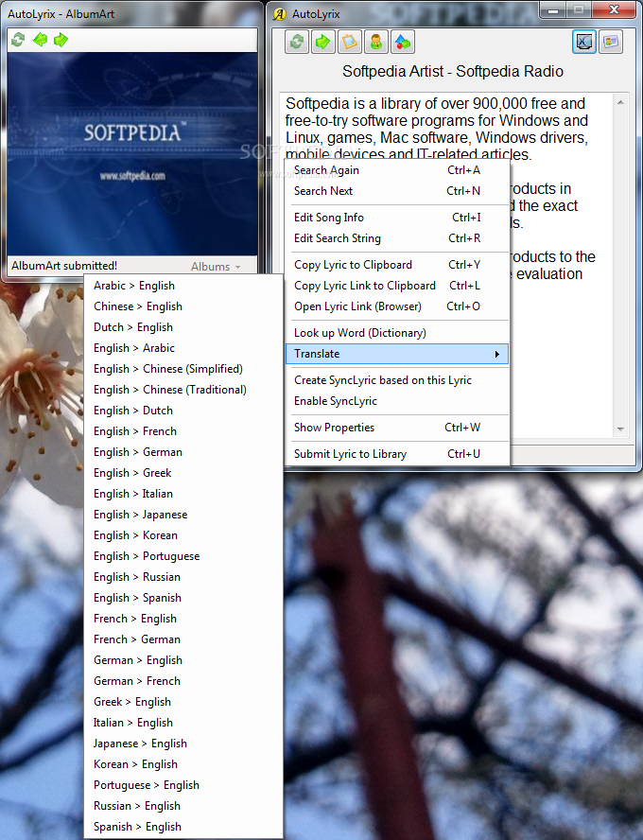
Task: Pick Portuguese > English translation
Action: click(183, 785)
